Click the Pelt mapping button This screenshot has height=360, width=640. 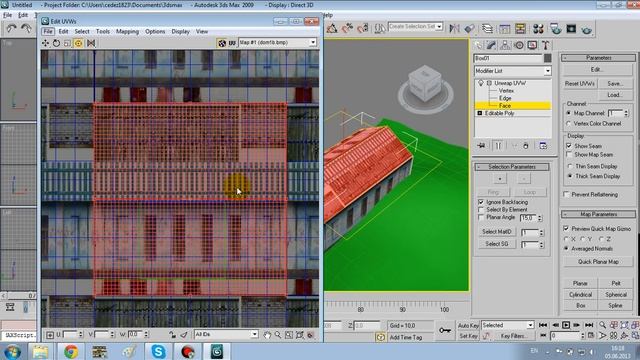click(x=616, y=283)
